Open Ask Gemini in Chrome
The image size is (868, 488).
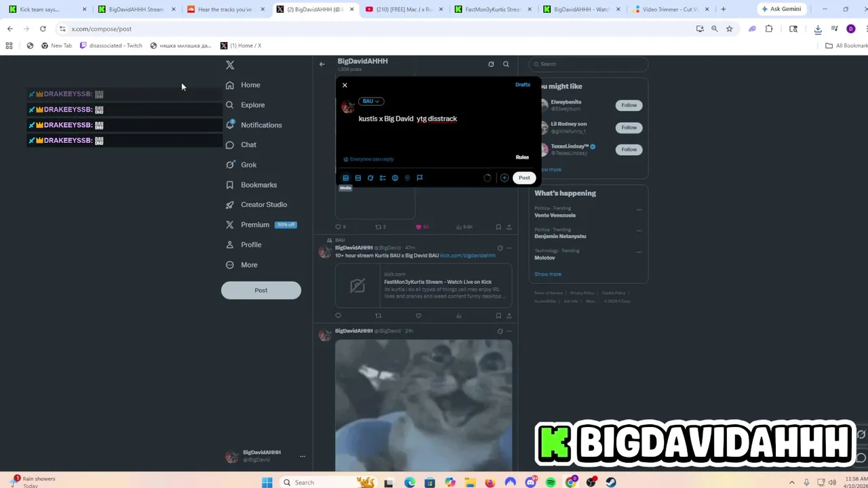[781, 9]
